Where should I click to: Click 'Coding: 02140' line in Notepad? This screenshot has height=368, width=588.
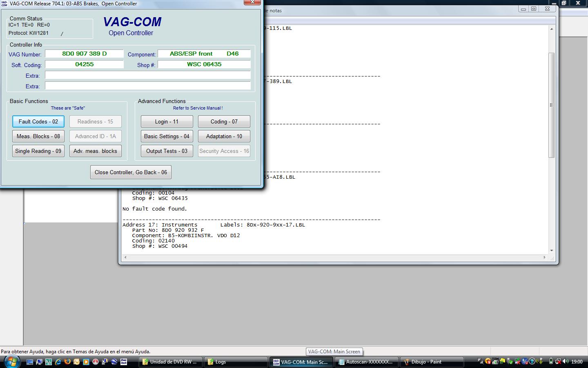tap(153, 240)
